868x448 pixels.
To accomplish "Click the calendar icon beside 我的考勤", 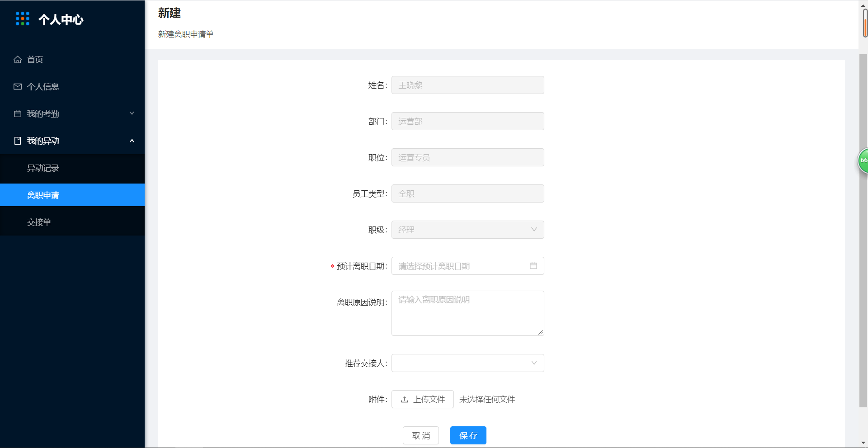I will coord(18,113).
